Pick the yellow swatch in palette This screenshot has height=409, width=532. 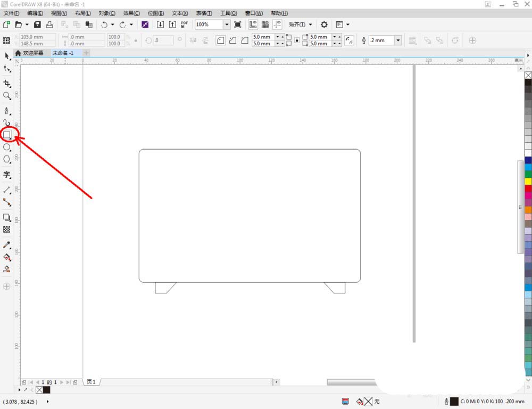tap(528, 182)
